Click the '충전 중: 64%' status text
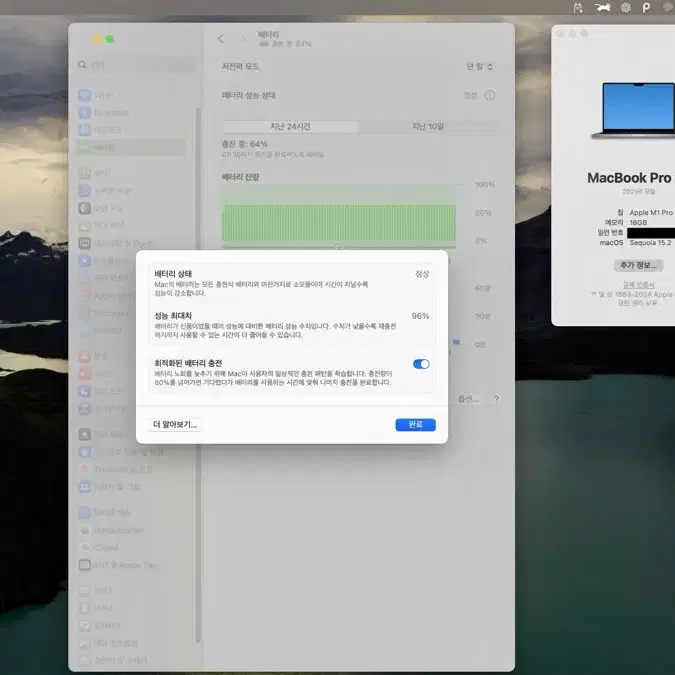The image size is (675, 675). (245, 144)
